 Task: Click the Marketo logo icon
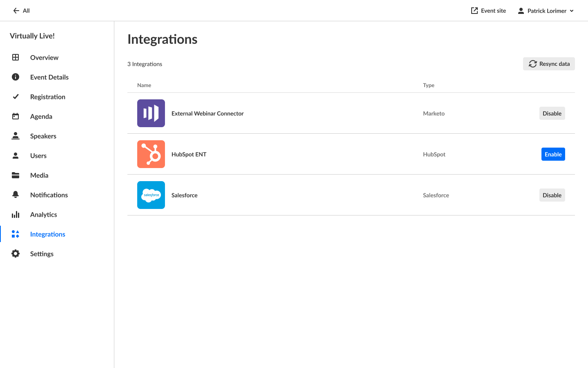coord(151,113)
